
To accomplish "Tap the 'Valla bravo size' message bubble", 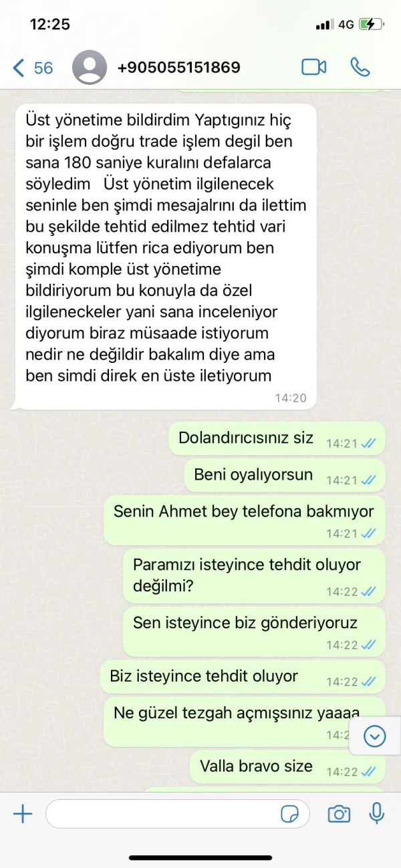I will [287, 766].
